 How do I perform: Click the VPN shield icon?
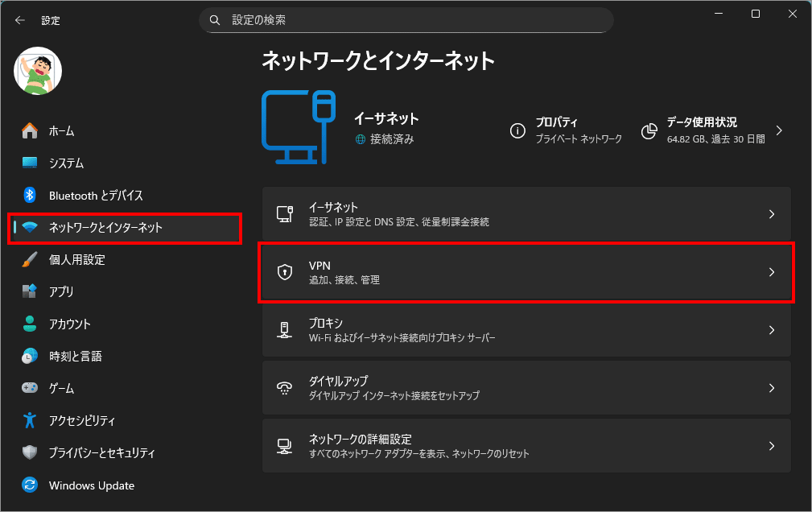click(x=284, y=272)
